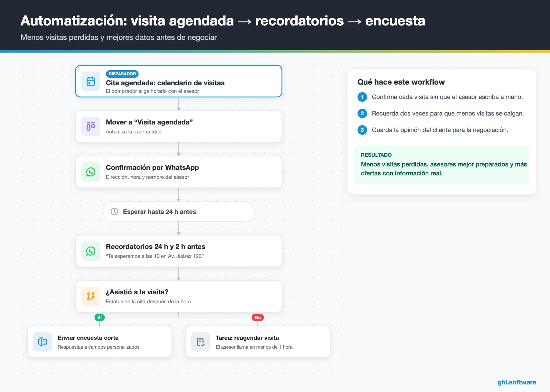
Task: Click the text Respuestas a campos personalizados
Action: pyautogui.click(x=99, y=347)
